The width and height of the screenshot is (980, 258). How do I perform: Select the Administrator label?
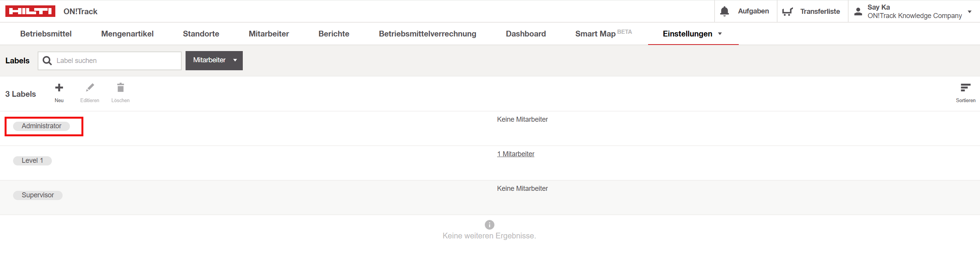tap(41, 126)
